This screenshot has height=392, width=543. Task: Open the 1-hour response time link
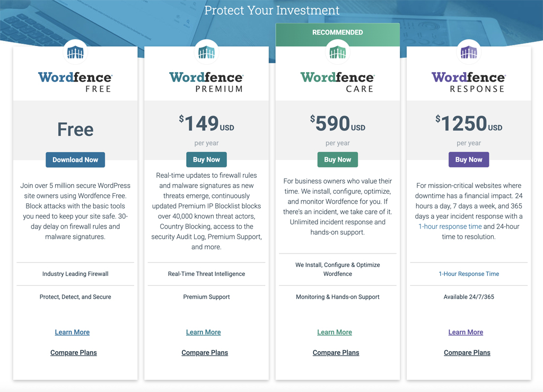pyautogui.click(x=450, y=226)
